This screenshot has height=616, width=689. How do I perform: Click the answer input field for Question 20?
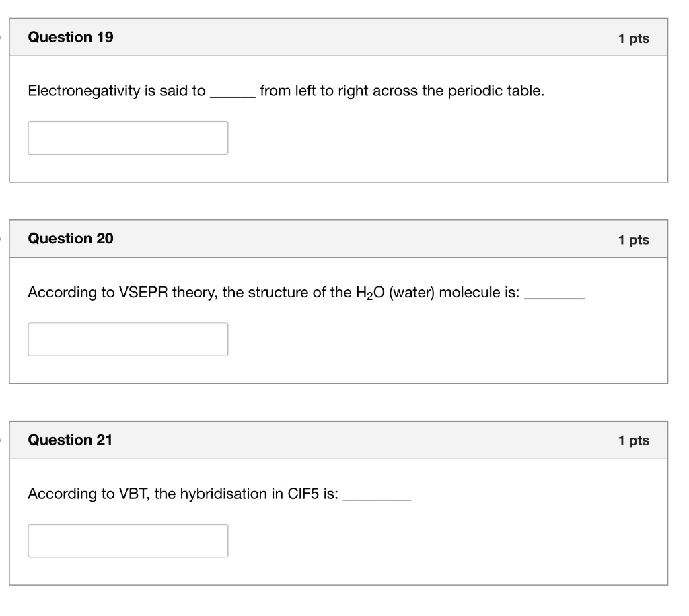tap(128, 339)
